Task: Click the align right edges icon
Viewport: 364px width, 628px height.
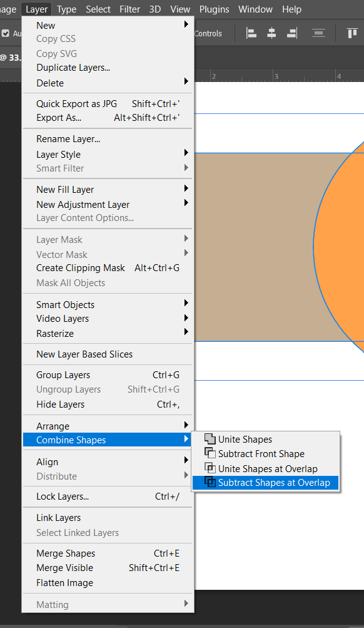Action: (x=292, y=33)
